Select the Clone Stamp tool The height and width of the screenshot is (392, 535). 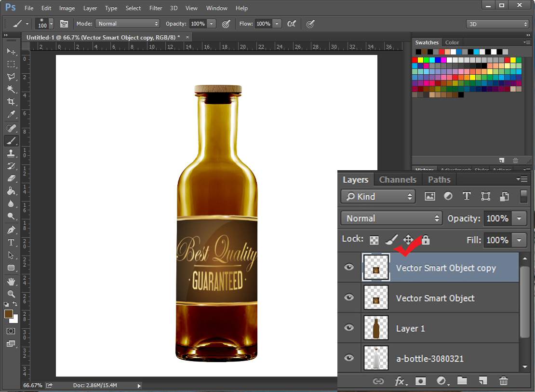11,153
